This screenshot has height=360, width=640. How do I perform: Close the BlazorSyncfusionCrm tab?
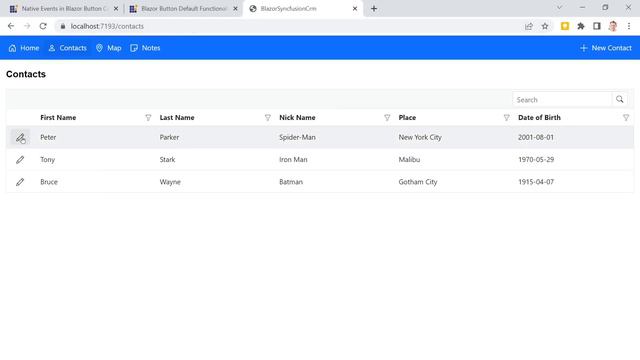355,9
